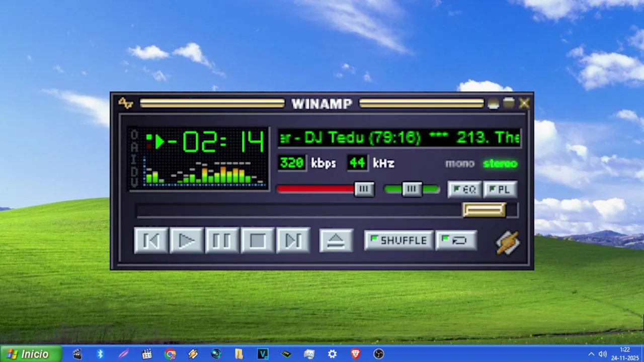The image size is (644, 362).
Task: Stop playback with the Stop button
Action: point(258,240)
